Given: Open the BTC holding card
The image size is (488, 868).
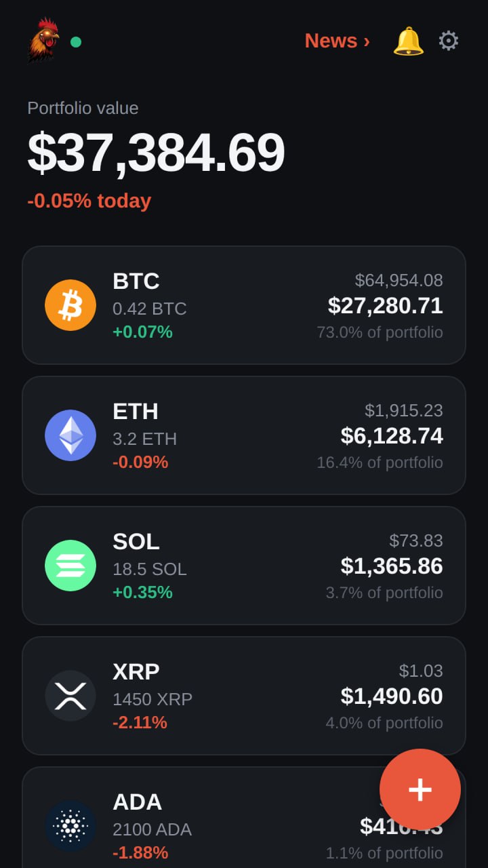Looking at the screenshot, I should coord(244,305).
